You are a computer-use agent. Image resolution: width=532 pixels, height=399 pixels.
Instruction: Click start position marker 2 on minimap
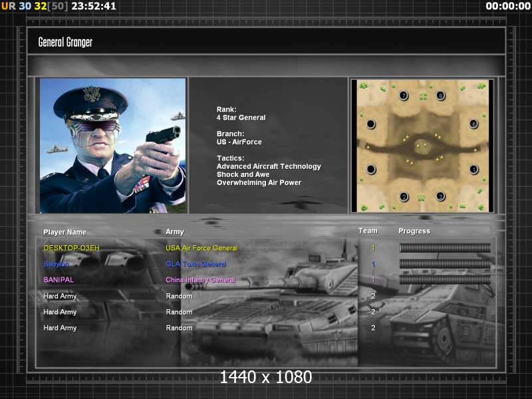click(x=404, y=197)
